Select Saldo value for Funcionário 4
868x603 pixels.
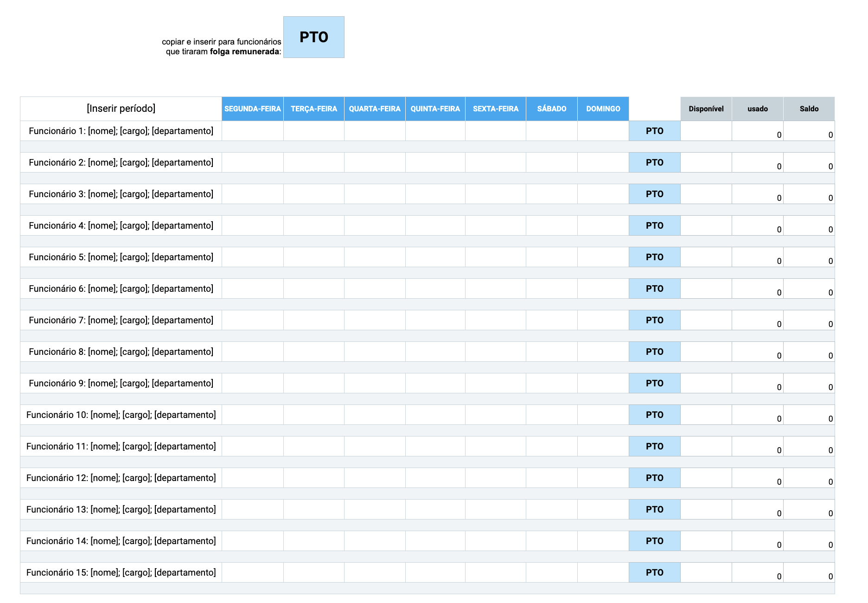pyautogui.click(x=809, y=225)
